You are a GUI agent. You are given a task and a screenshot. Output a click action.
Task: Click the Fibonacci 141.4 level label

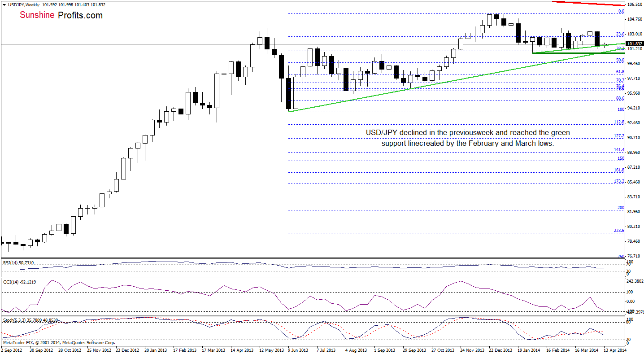click(620, 150)
